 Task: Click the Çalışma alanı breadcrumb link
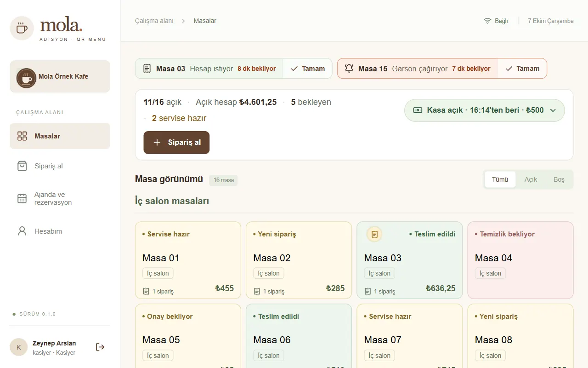154,21
